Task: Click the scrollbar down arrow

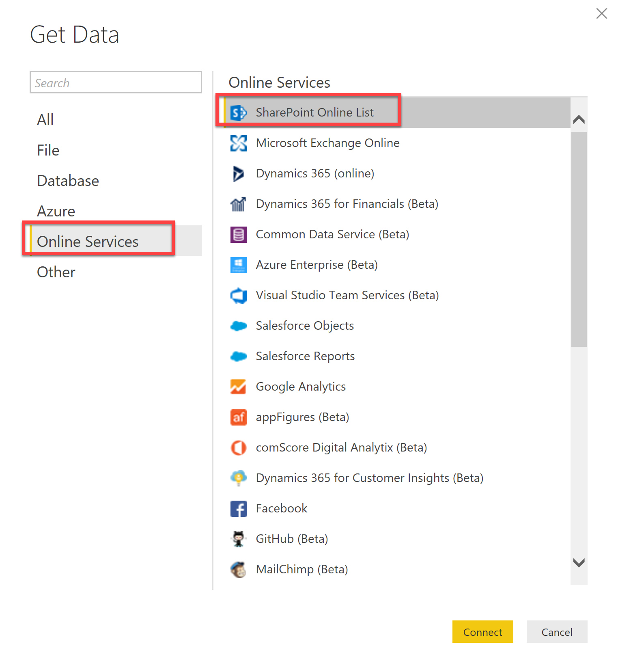Action: (579, 562)
